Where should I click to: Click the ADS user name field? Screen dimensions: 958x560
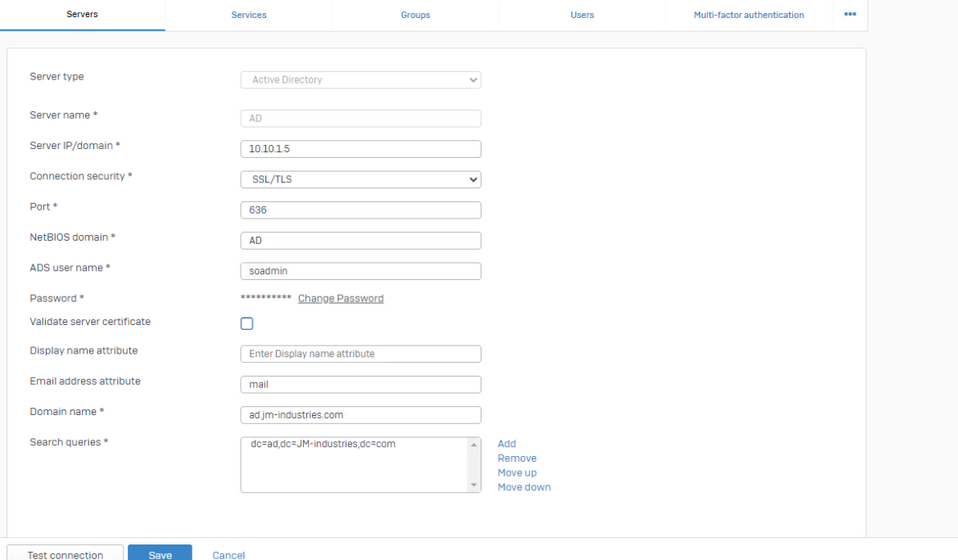(x=360, y=271)
